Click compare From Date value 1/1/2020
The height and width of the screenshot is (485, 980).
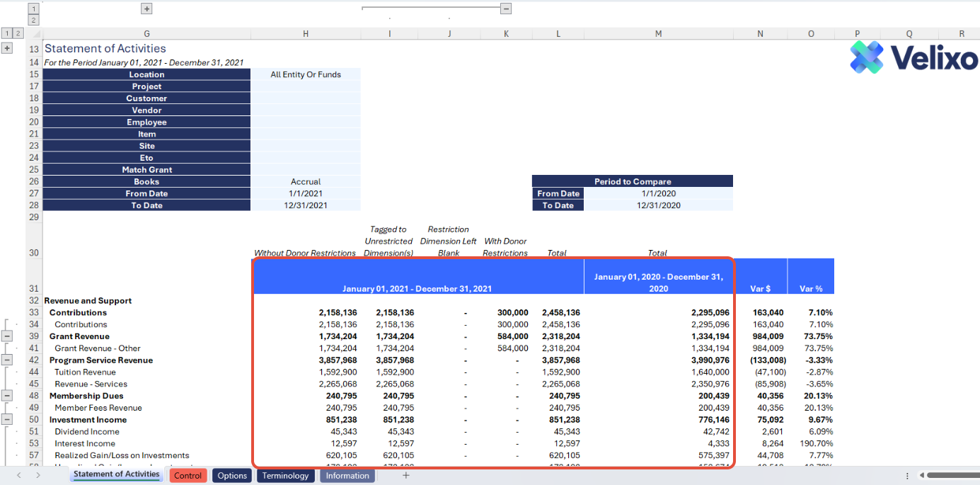(659, 193)
